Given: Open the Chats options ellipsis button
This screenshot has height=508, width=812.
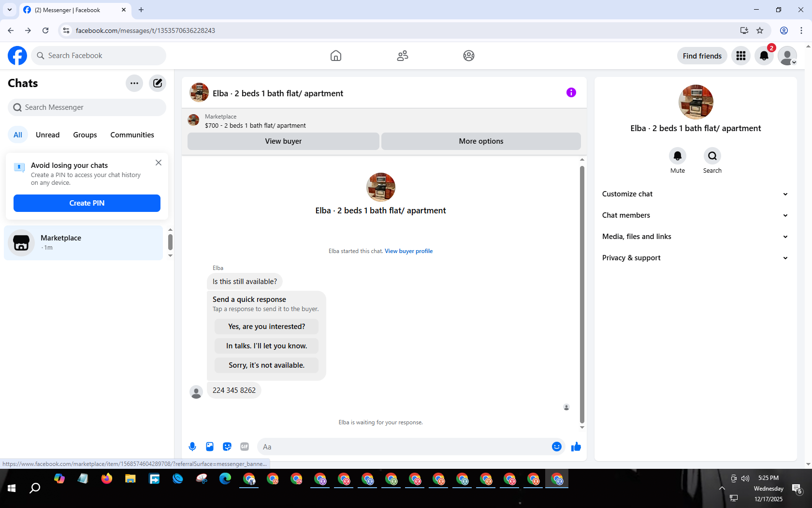Looking at the screenshot, I should [134, 83].
